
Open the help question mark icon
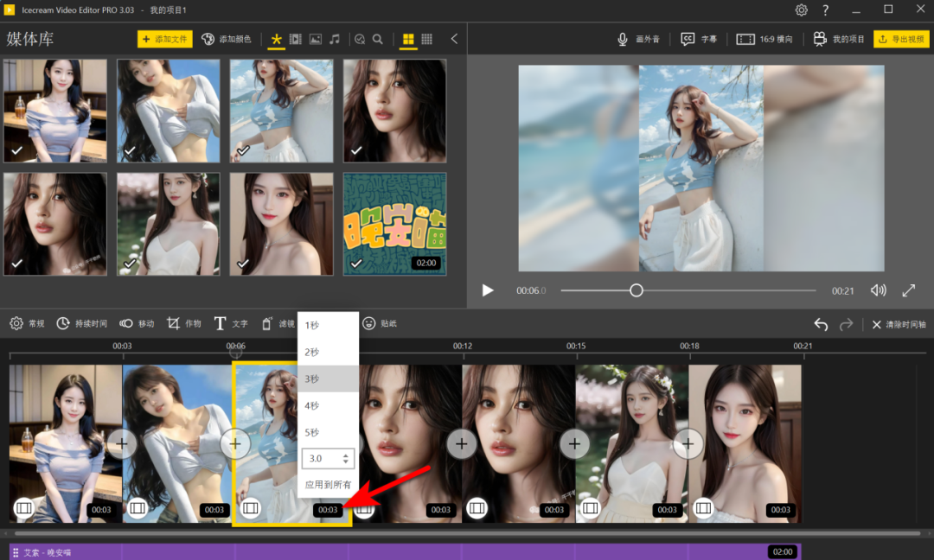pos(825,10)
